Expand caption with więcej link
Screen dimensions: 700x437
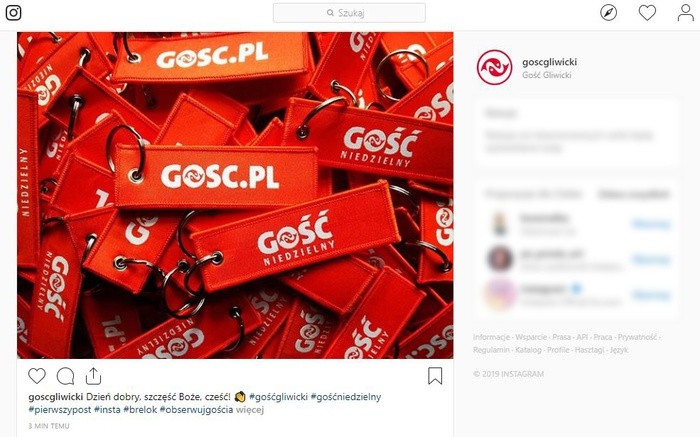(x=250, y=409)
